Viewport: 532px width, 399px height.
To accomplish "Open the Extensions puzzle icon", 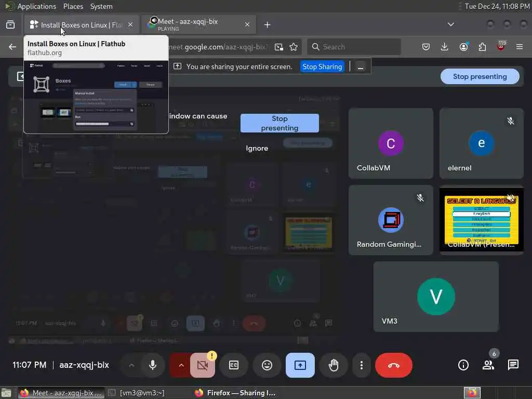I will [482, 47].
